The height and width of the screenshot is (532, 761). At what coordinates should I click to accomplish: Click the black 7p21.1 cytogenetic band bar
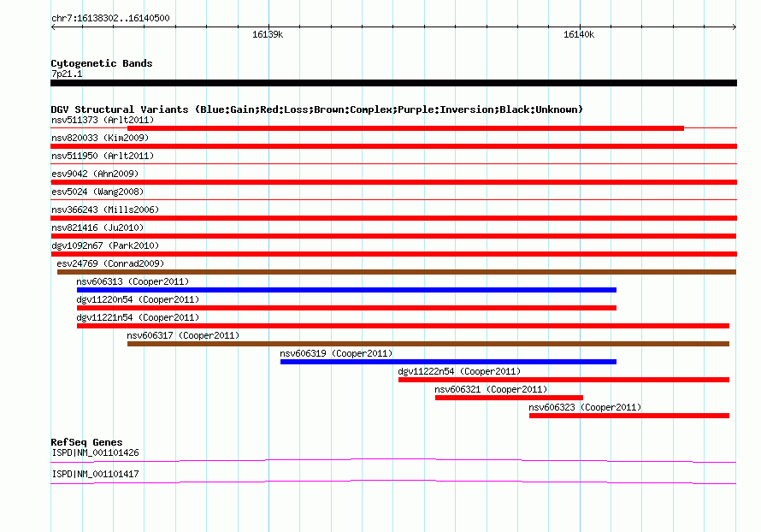coord(393,83)
